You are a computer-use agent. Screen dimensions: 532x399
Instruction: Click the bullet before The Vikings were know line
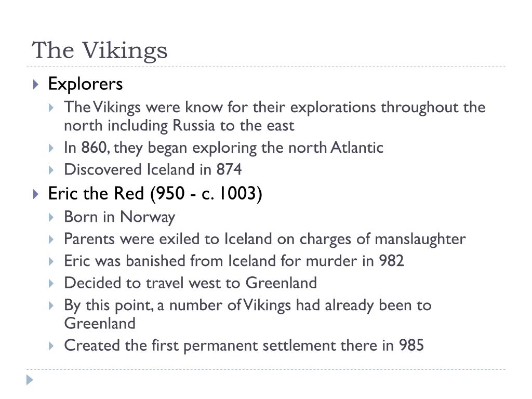pyautogui.click(x=51, y=108)
